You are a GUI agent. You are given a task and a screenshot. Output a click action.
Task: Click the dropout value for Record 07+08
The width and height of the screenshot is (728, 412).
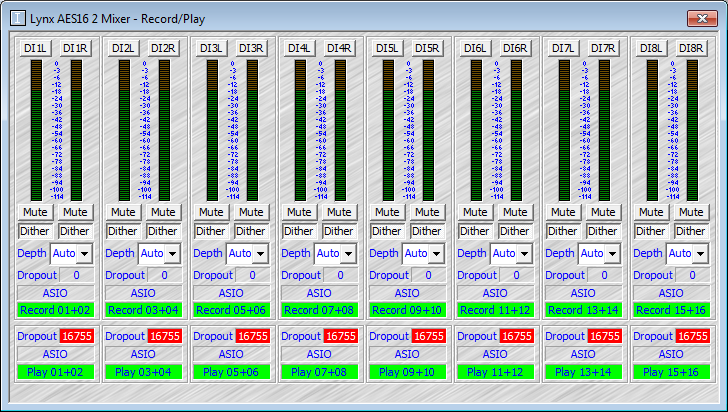tap(340, 275)
